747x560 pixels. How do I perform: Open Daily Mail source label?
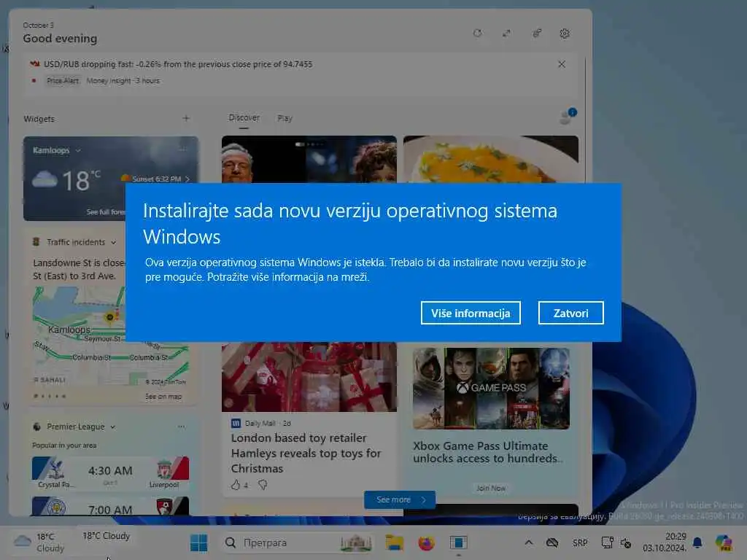tap(260, 423)
